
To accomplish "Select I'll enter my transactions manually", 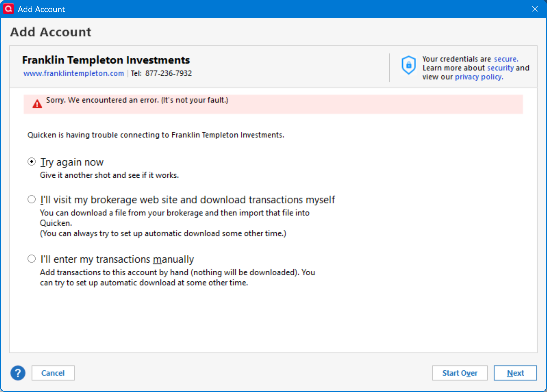I will tap(31, 259).
